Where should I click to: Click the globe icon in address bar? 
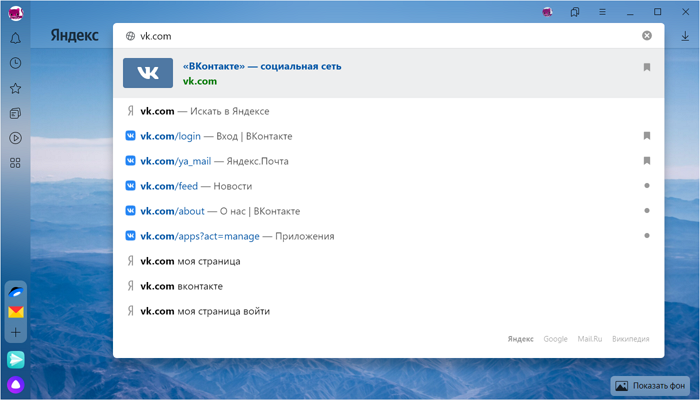[x=130, y=36]
